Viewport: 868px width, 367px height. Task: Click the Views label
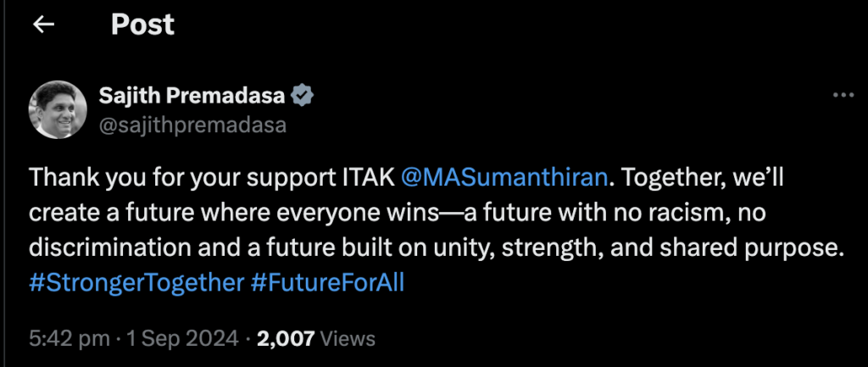[x=348, y=337]
